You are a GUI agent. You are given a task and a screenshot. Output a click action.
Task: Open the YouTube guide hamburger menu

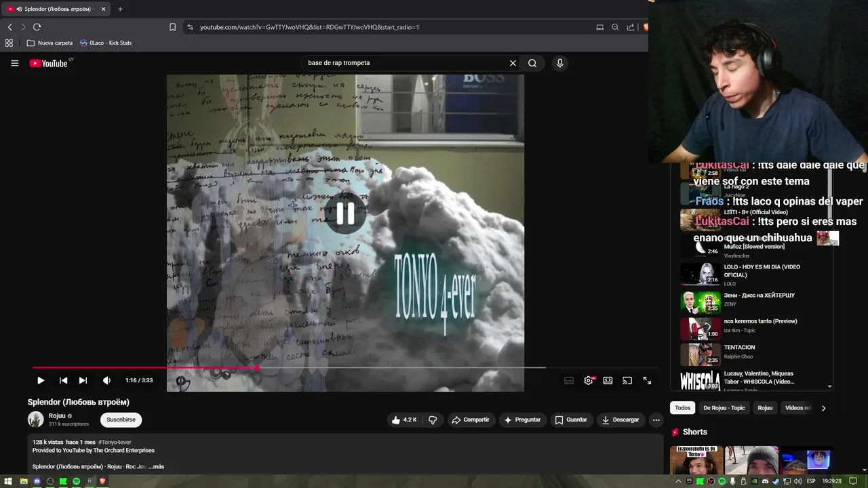pos(14,63)
